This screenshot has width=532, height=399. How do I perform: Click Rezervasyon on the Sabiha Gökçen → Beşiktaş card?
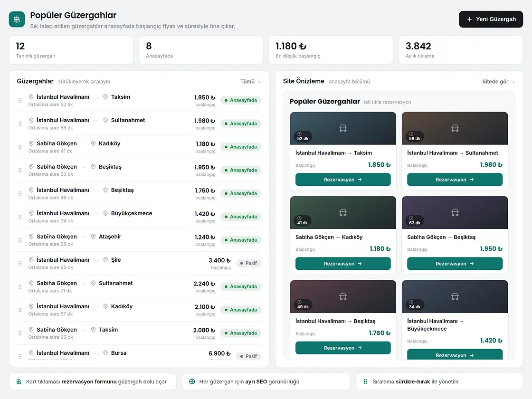tap(455, 264)
